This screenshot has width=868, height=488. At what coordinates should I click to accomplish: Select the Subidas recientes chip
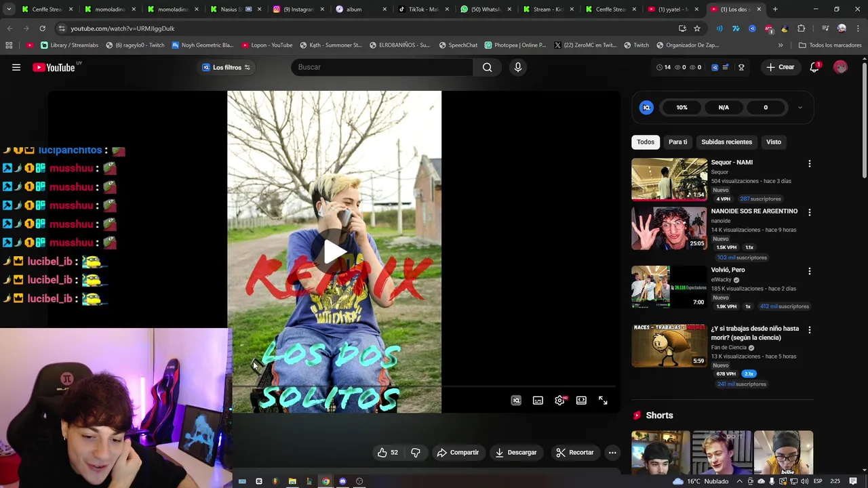pos(726,142)
